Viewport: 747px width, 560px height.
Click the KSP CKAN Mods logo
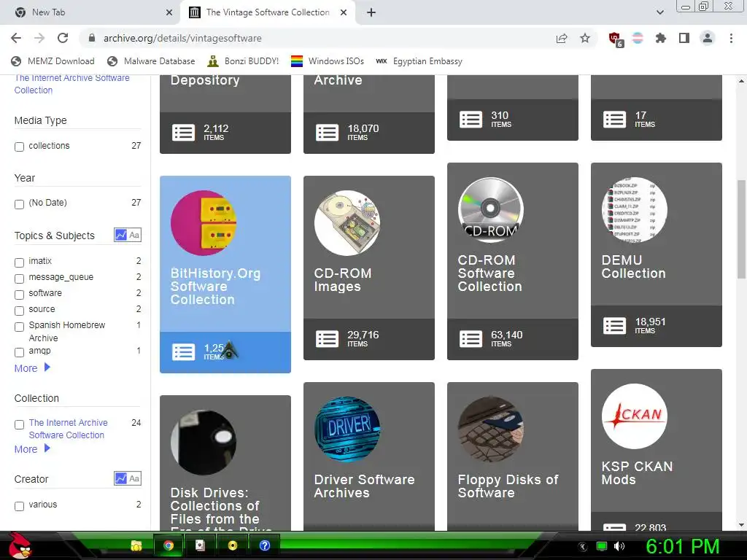coord(635,416)
